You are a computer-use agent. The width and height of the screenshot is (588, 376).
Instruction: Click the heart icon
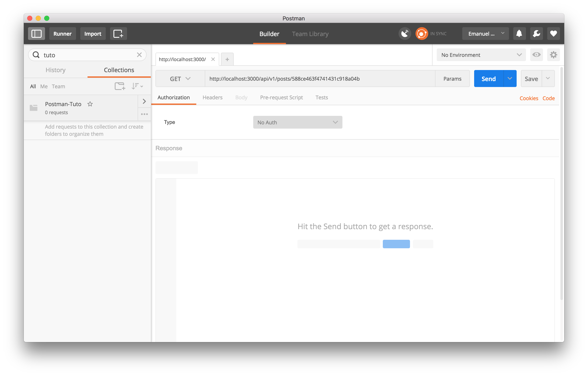pos(553,34)
